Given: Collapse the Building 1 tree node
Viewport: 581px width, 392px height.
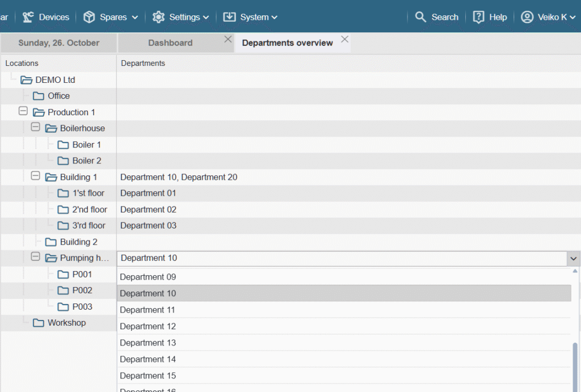Looking at the screenshot, I should (35, 176).
